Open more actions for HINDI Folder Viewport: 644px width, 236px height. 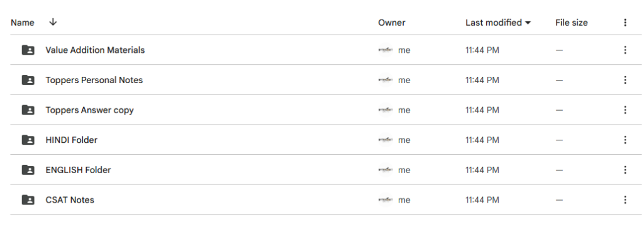[625, 140]
